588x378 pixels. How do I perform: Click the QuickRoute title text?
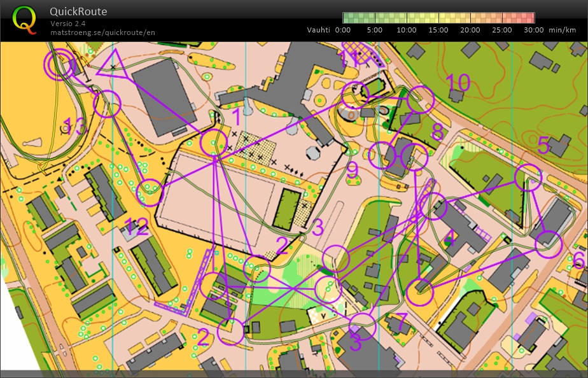(78, 12)
